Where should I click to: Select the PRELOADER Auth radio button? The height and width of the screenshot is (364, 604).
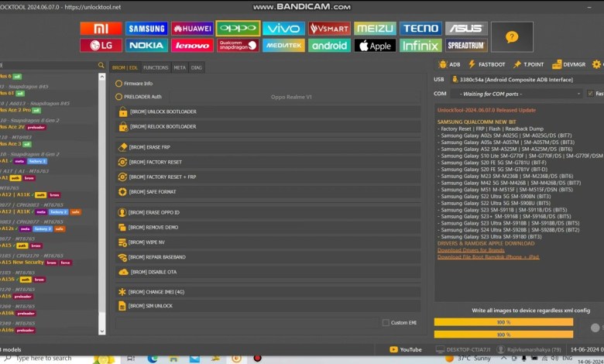[118, 97]
